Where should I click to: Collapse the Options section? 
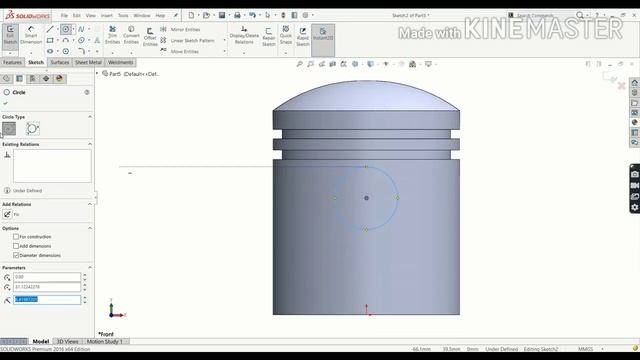click(x=90, y=228)
